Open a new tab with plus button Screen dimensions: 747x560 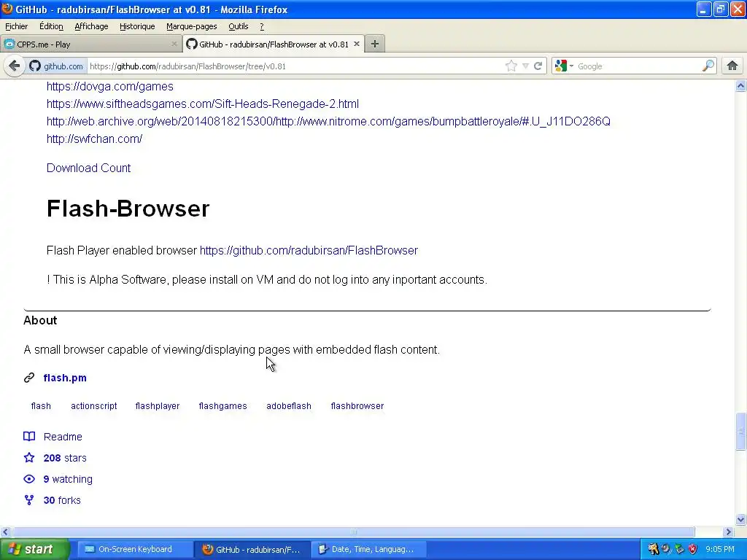tap(375, 44)
